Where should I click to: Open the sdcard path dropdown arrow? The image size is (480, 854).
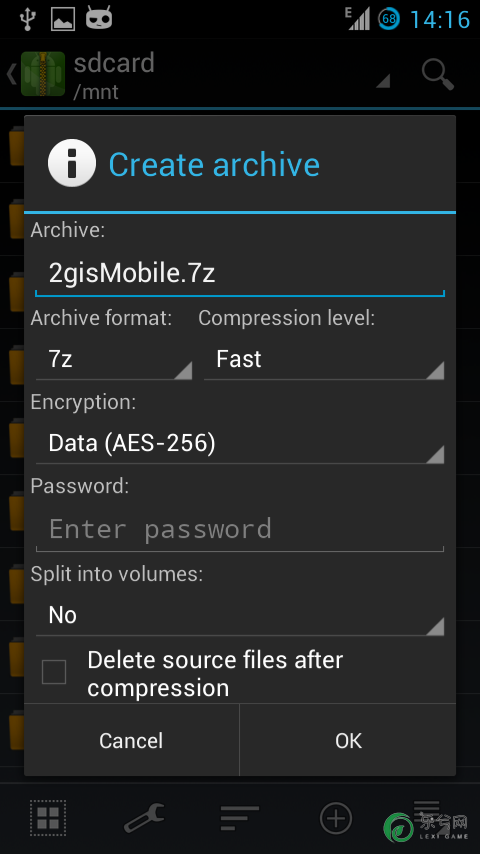coord(383,81)
